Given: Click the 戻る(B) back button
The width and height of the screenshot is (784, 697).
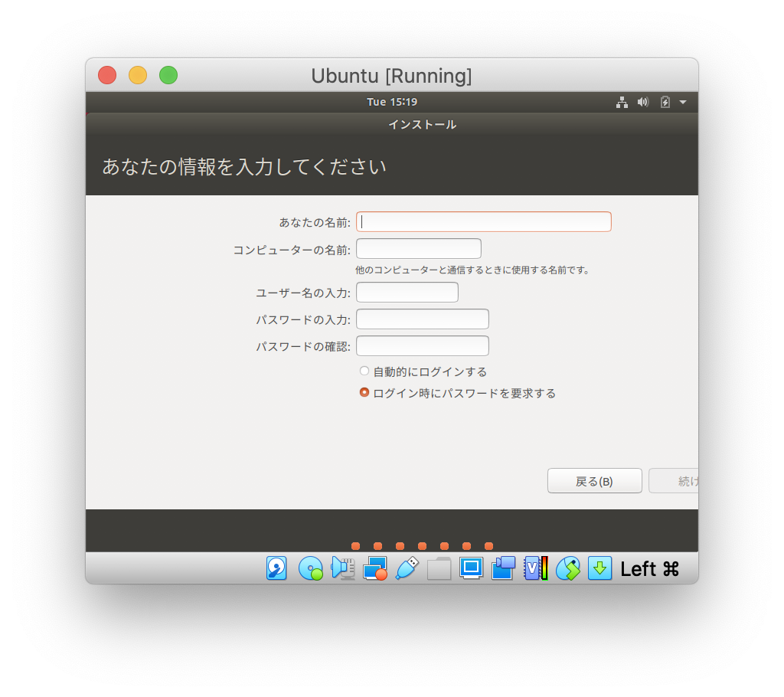Looking at the screenshot, I should (594, 481).
